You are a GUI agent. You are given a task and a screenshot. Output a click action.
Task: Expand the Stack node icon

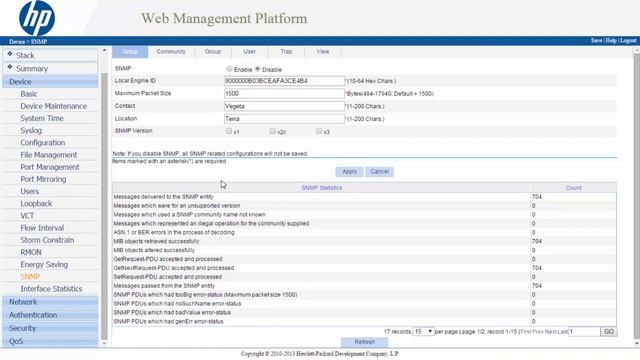coord(10,54)
